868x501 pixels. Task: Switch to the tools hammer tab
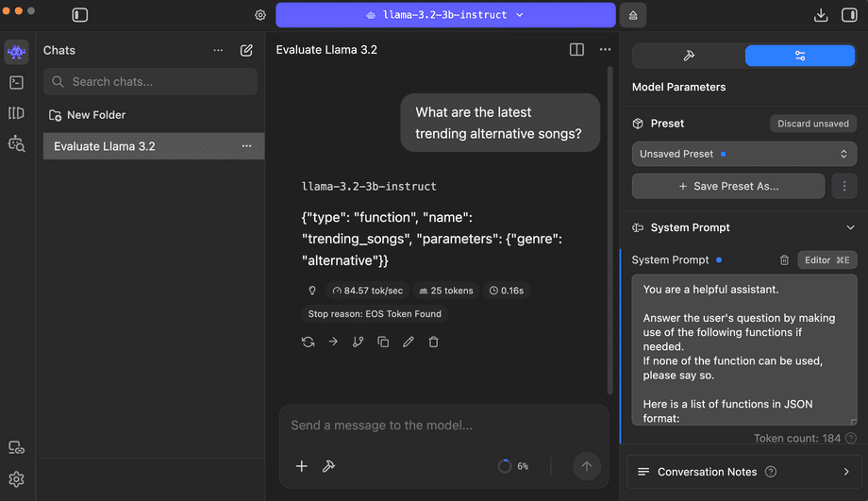click(689, 56)
